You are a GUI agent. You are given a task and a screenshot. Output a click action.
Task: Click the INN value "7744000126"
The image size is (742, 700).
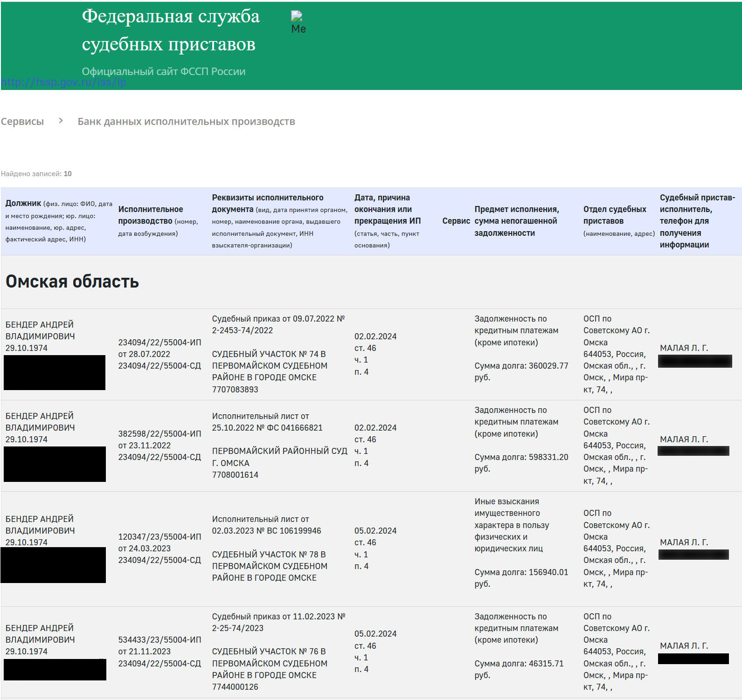(235, 687)
